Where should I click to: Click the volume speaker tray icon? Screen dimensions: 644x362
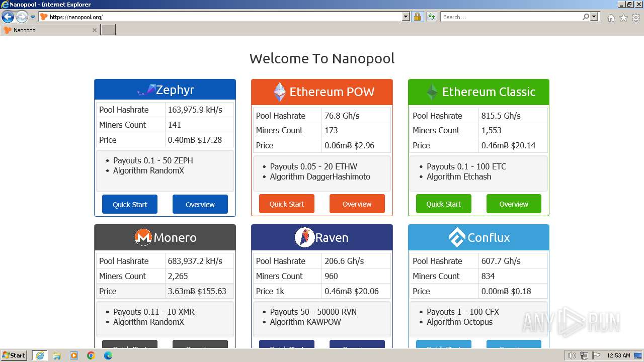(x=572, y=355)
